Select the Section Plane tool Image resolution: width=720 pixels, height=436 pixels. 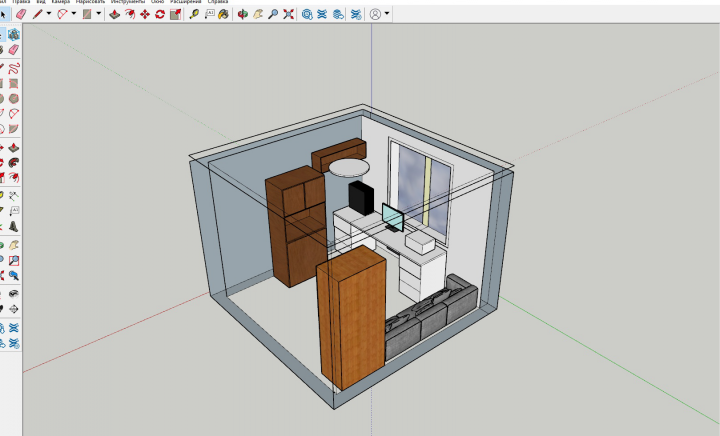(14, 309)
